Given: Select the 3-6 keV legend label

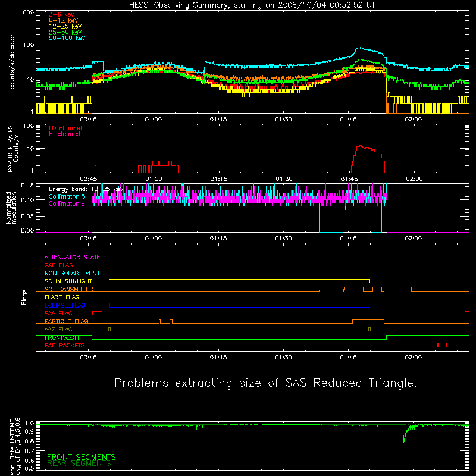Looking at the screenshot, I should pyautogui.click(x=62, y=14).
